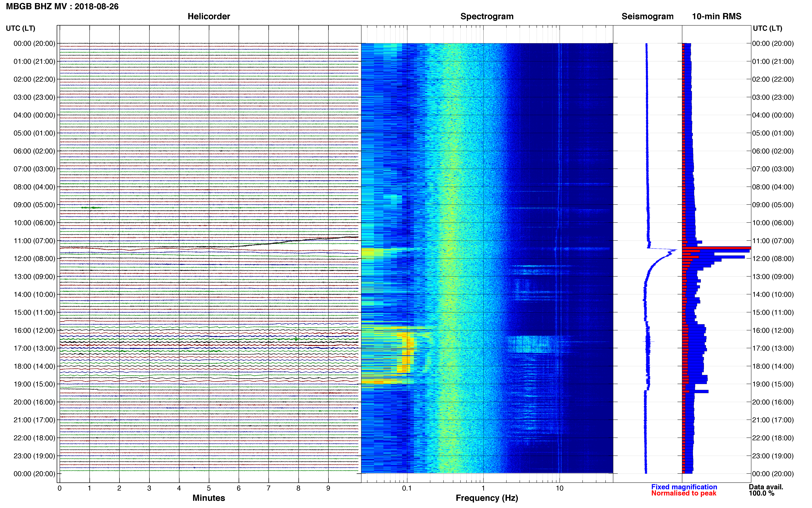Click the 'Fixed magnification' legend text
Viewport: 812px width, 508px height.
point(684,487)
